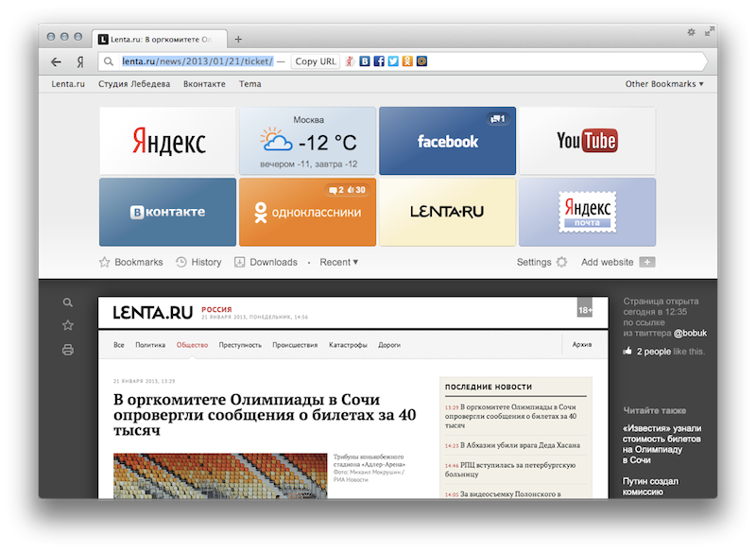Select the Все news category

tap(119, 345)
